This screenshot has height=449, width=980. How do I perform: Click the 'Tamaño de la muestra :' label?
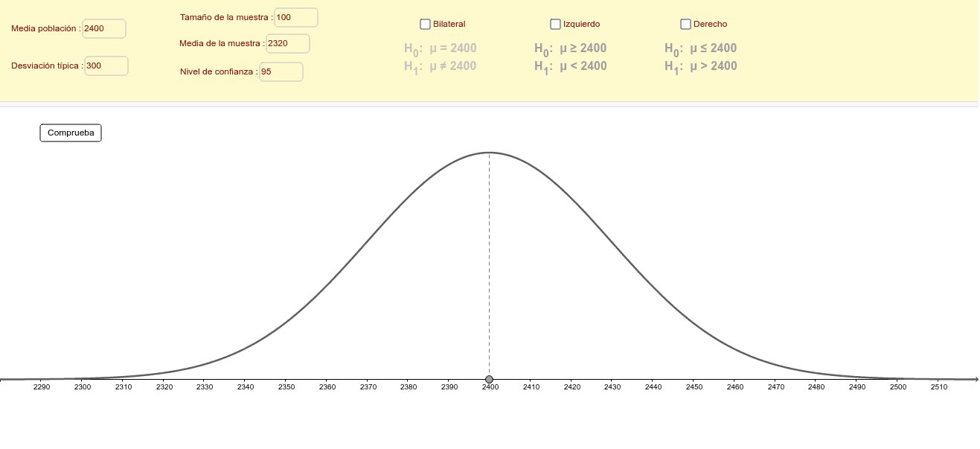click(227, 17)
